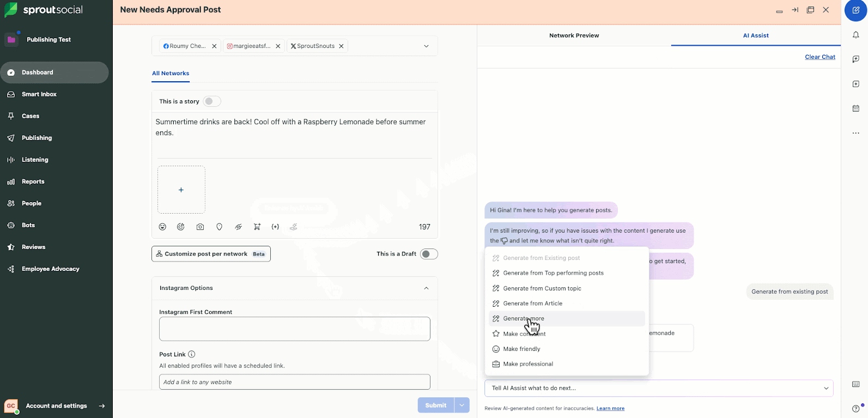The height and width of the screenshot is (418, 868).
Task: Open the dropdown arrow beside Submit
Action: (462, 405)
